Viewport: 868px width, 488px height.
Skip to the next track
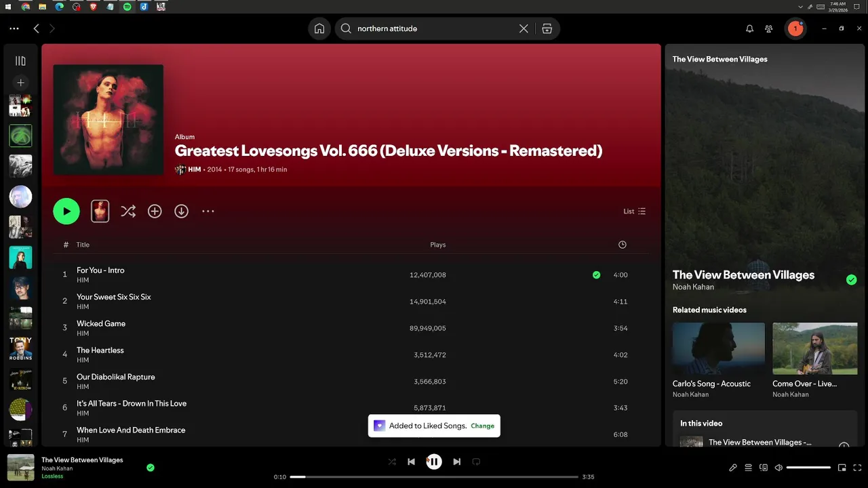[457, 462]
